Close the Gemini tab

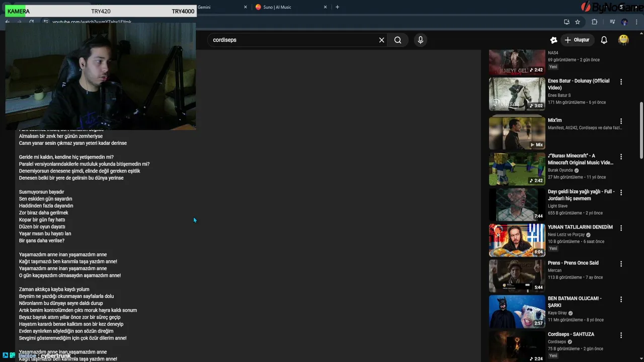246,7
